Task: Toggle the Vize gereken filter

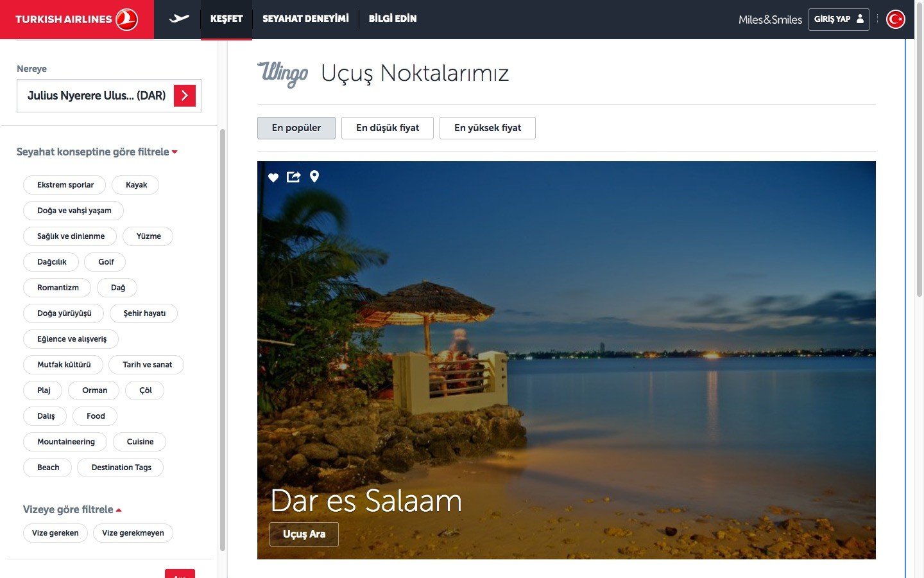Action: tap(55, 533)
